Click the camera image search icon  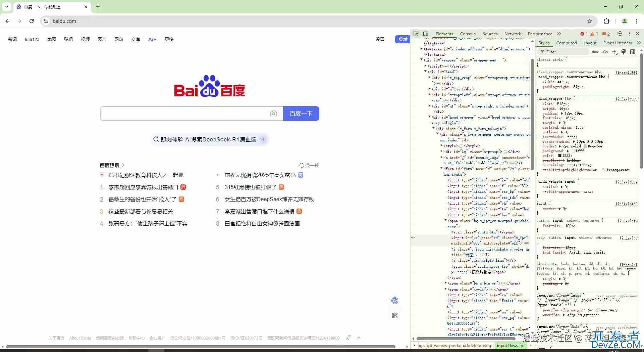[x=274, y=114]
